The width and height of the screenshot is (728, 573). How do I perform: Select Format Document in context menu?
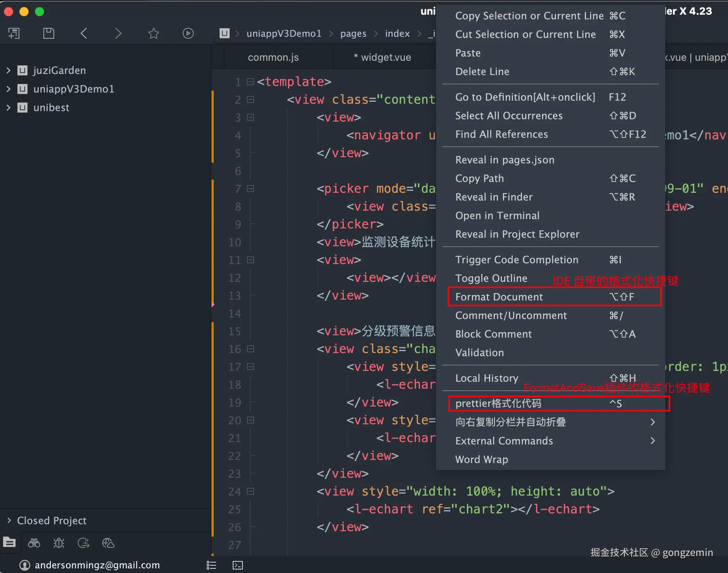tap(499, 297)
